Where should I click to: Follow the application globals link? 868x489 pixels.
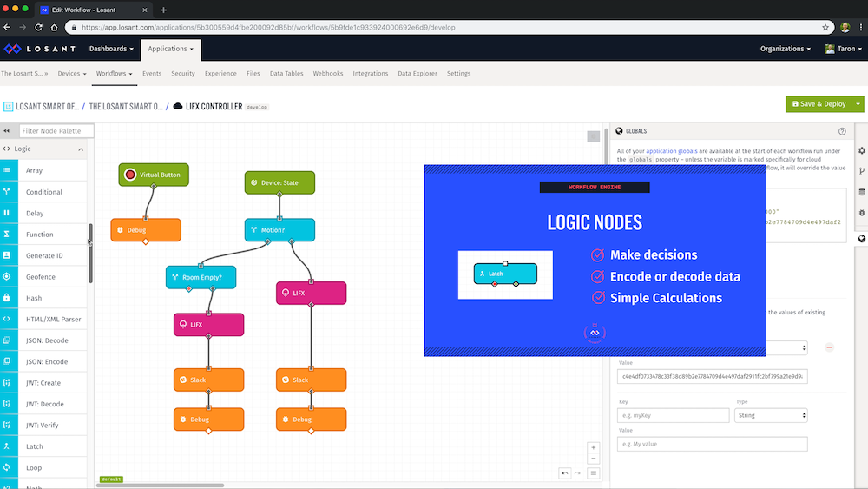tap(672, 150)
